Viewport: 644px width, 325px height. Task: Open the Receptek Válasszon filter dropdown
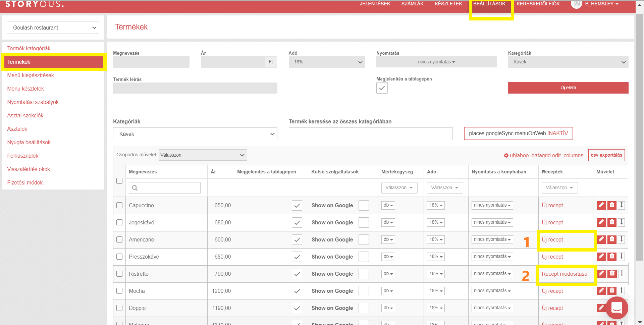pos(559,187)
